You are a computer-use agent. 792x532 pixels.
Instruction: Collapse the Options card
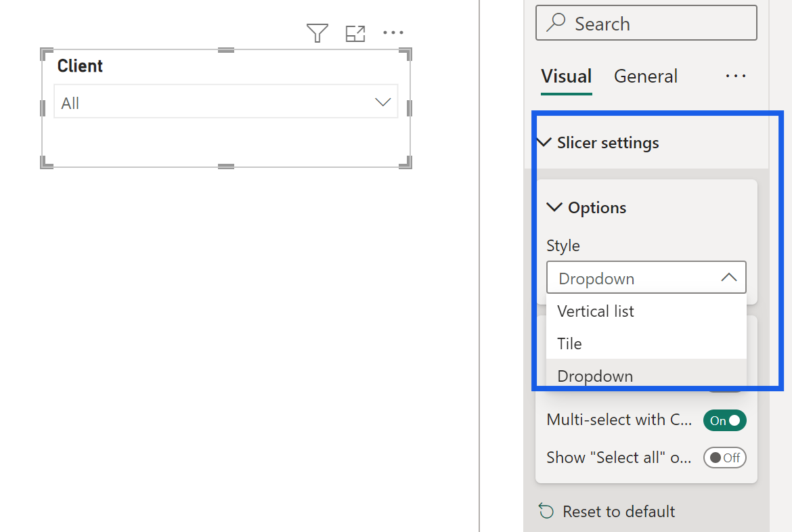pyautogui.click(x=554, y=207)
